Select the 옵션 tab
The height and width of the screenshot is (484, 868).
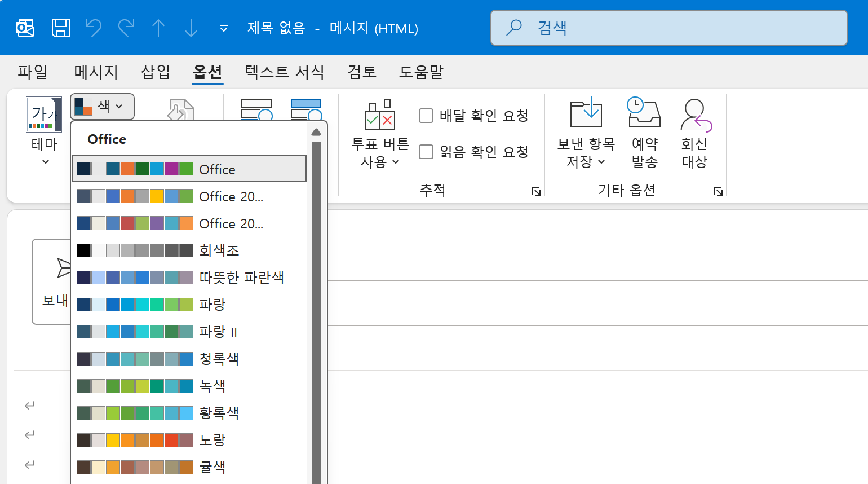point(207,72)
